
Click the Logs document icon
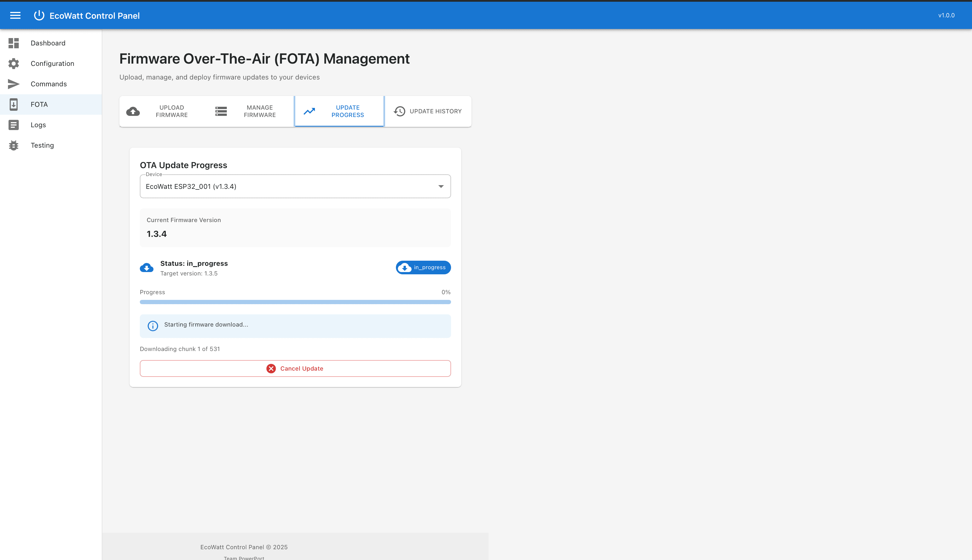coord(14,125)
